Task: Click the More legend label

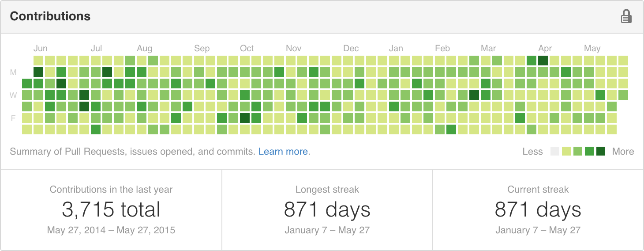Action: (623, 152)
